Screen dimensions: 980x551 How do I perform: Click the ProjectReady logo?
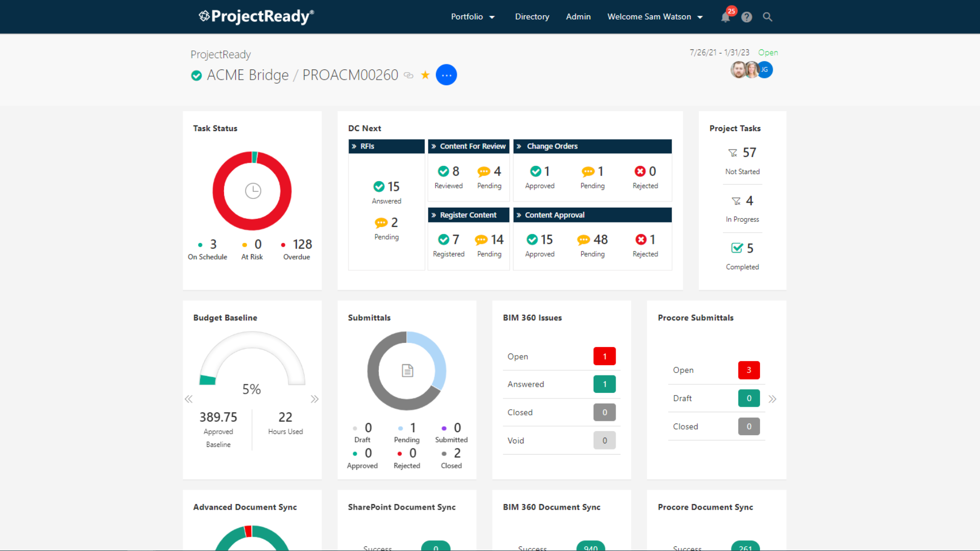[256, 16]
